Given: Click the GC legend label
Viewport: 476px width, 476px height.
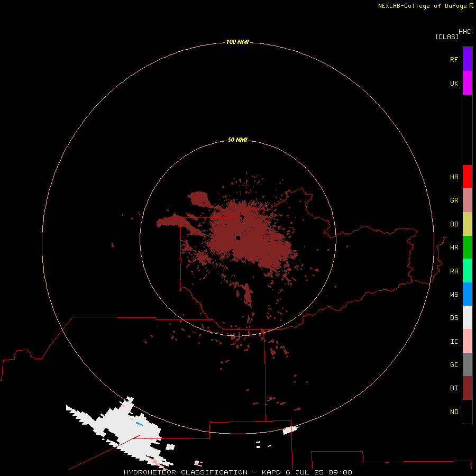Looking at the screenshot, I should tap(454, 365).
